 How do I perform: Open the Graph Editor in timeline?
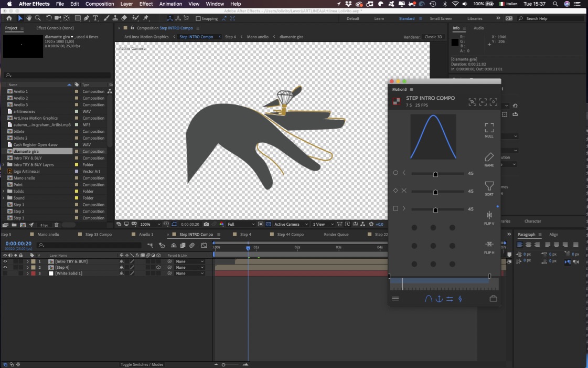pos(204,245)
